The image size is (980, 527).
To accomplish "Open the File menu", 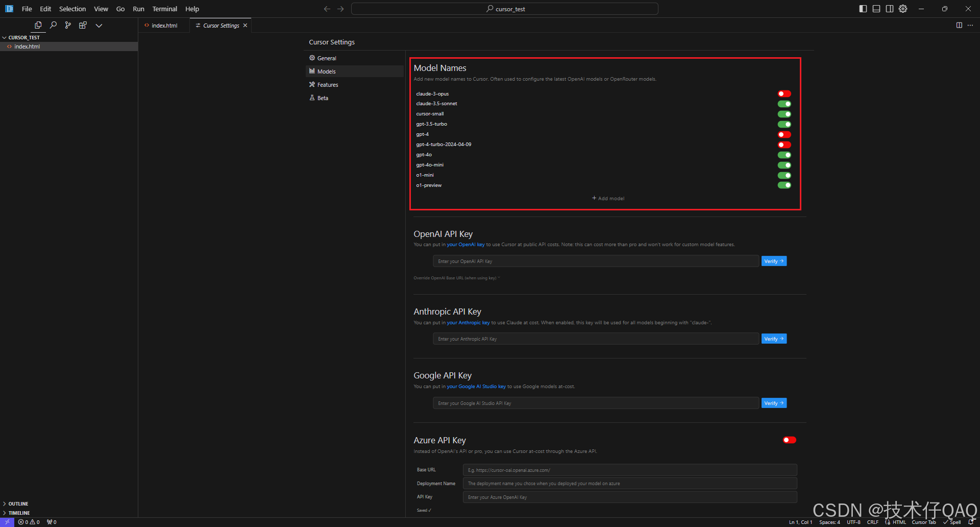I will coord(27,9).
